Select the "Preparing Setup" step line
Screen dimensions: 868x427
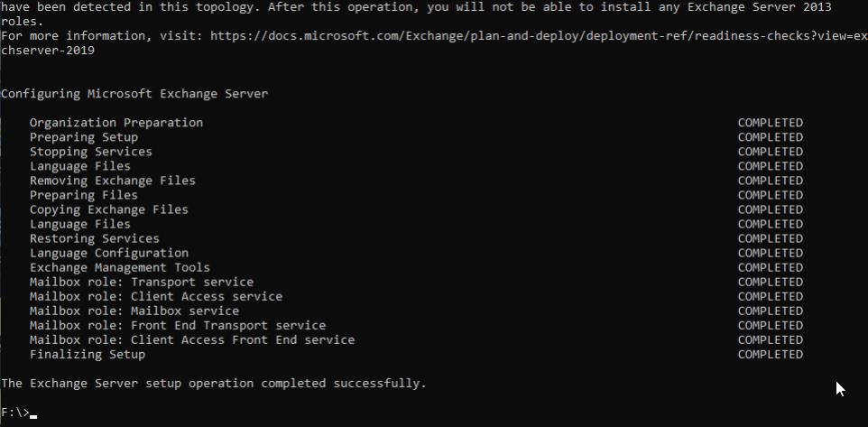click(x=83, y=137)
